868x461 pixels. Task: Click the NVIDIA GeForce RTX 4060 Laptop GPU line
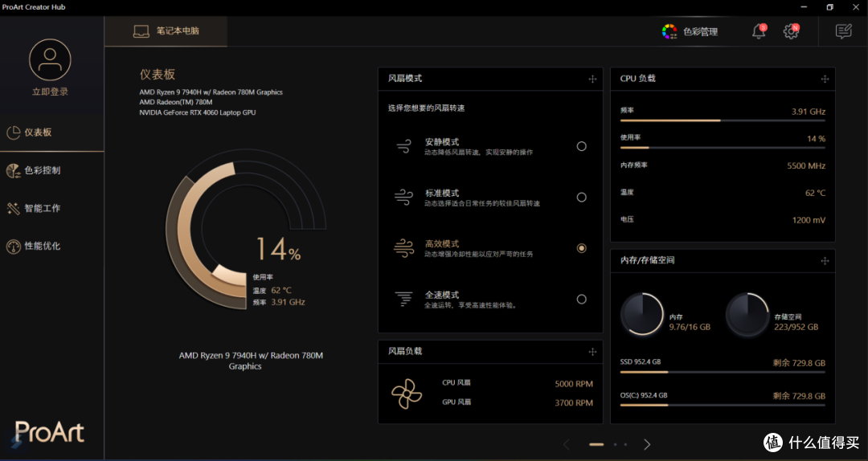pyautogui.click(x=198, y=112)
